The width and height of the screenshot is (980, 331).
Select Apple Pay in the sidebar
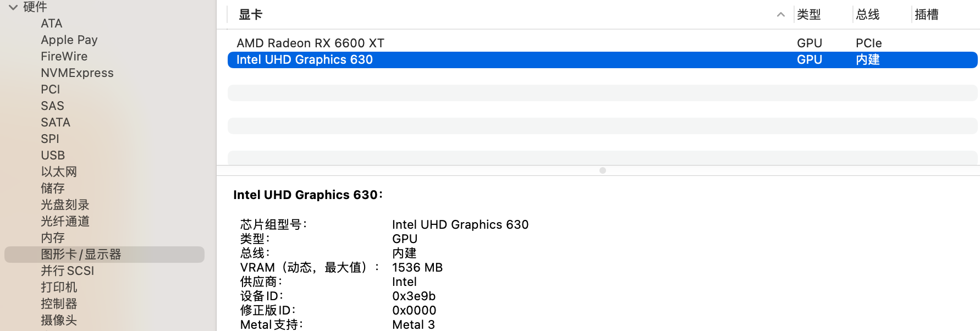tap(69, 40)
